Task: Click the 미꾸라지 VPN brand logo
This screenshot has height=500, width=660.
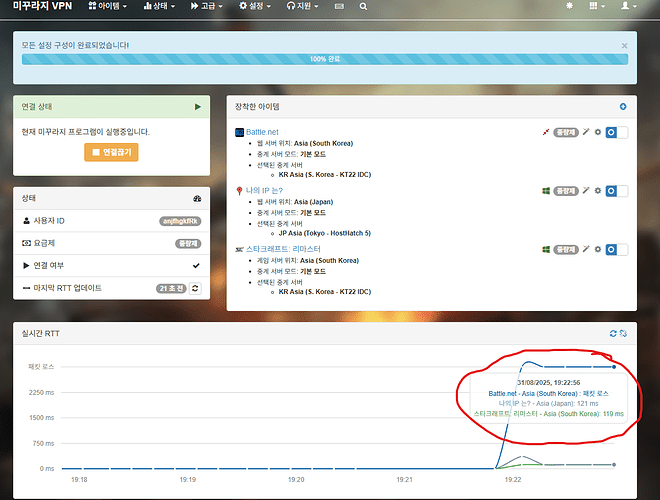Action: click(x=43, y=6)
